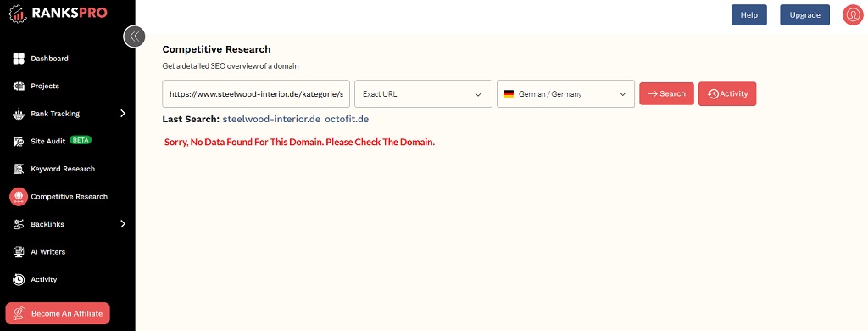Click the RanksPro logo
Screen dimensions: 868x331
point(58,14)
